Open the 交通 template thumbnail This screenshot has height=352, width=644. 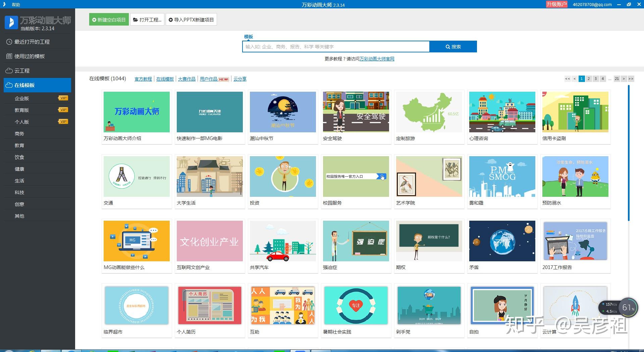pyautogui.click(x=137, y=176)
